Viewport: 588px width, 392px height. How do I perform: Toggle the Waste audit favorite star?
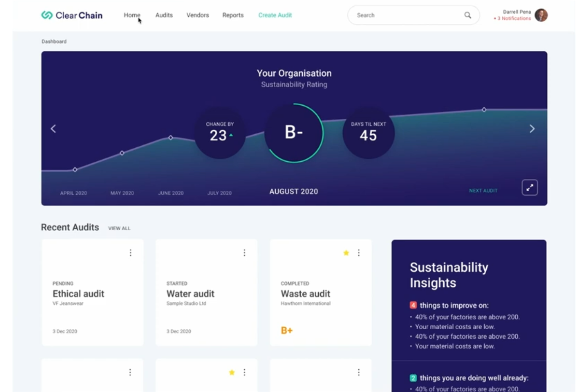[x=346, y=253]
